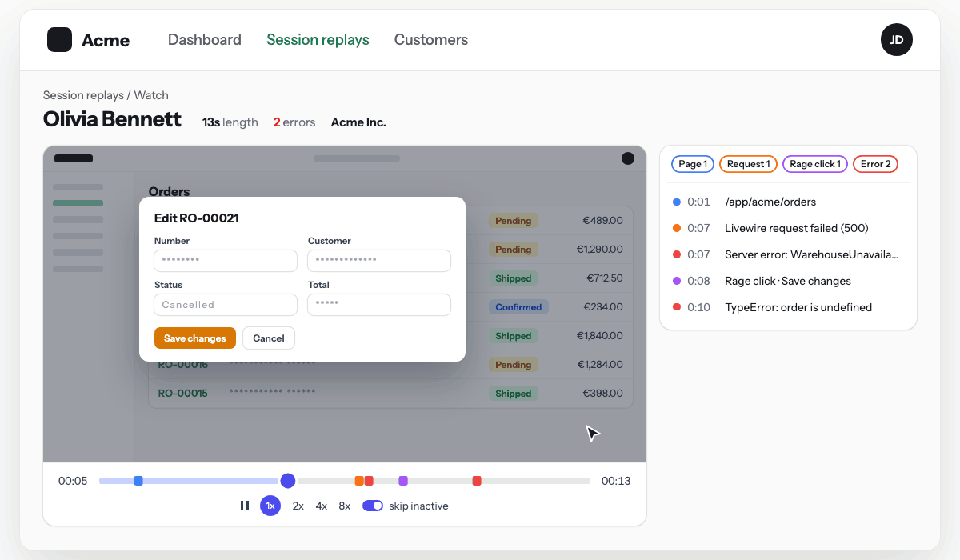
Task: Select the Livewire request failed (500) event
Action: pyautogui.click(x=788, y=228)
